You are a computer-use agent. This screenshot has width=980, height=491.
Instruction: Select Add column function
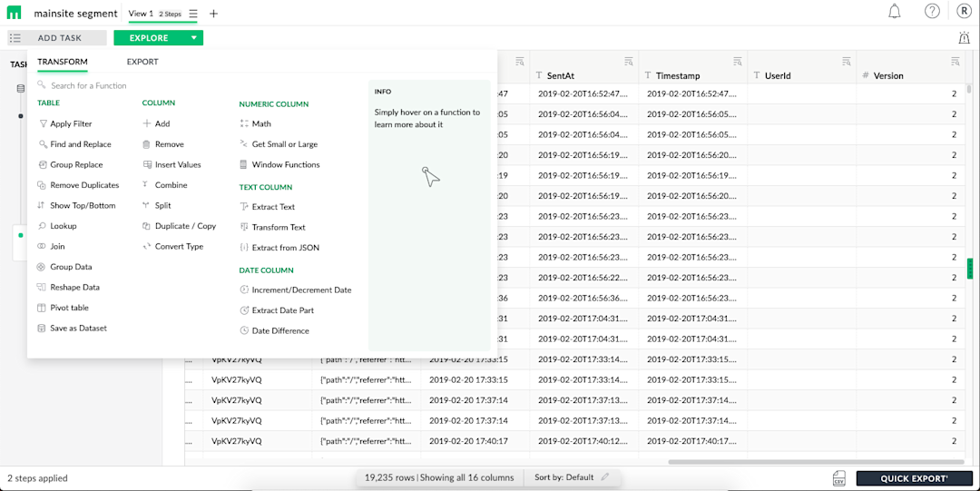[156, 123]
